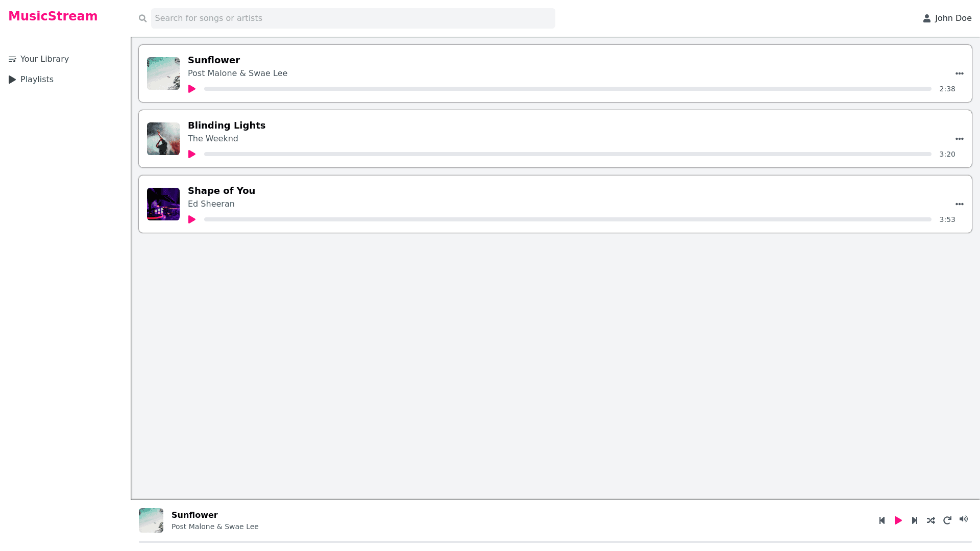Viewport: 980px width, 551px height.
Task: Expand the three-dot menu for Shape of You
Action: (x=960, y=204)
